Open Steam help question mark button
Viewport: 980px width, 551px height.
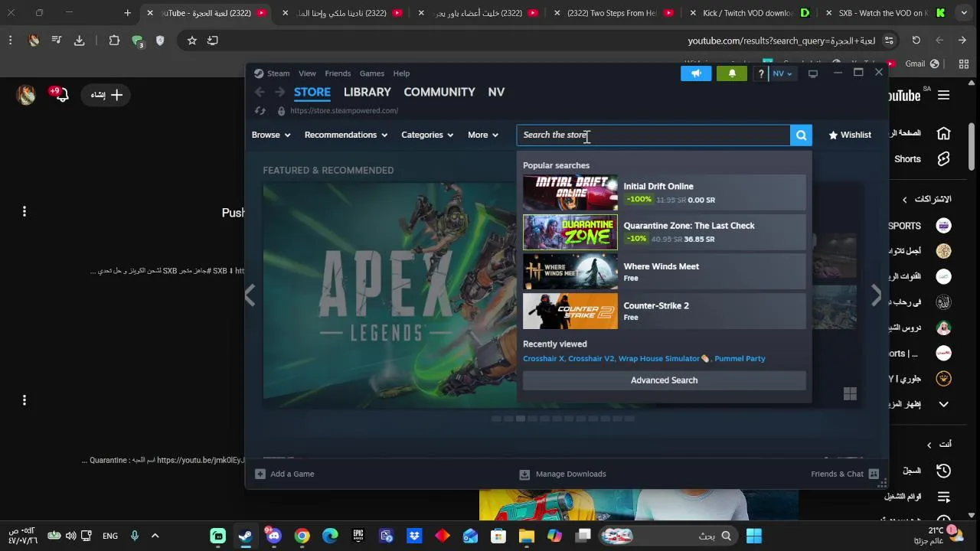tap(760, 73)
